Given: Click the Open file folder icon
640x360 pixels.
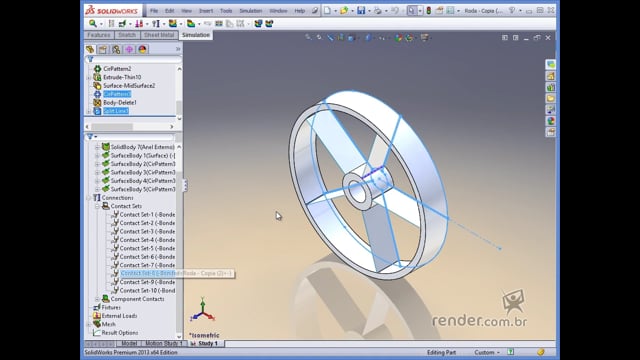Looking at the screenshot, I should [x=344, y=11].
